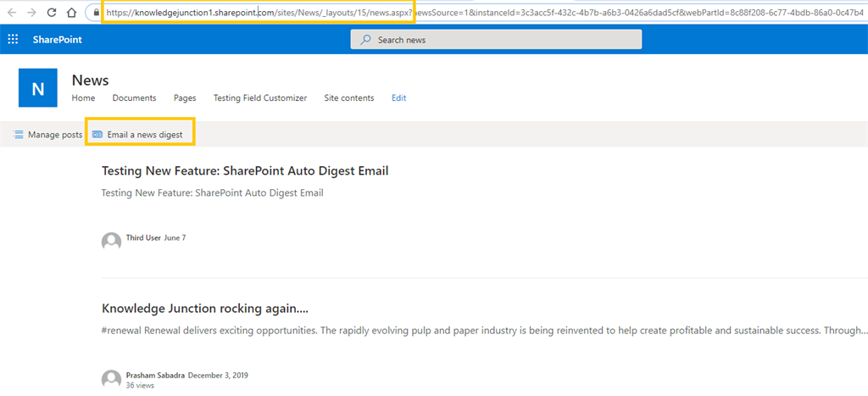Reload the page with refresh icon
This screenshot has width=868, height=396.
[x=52, y=12]
